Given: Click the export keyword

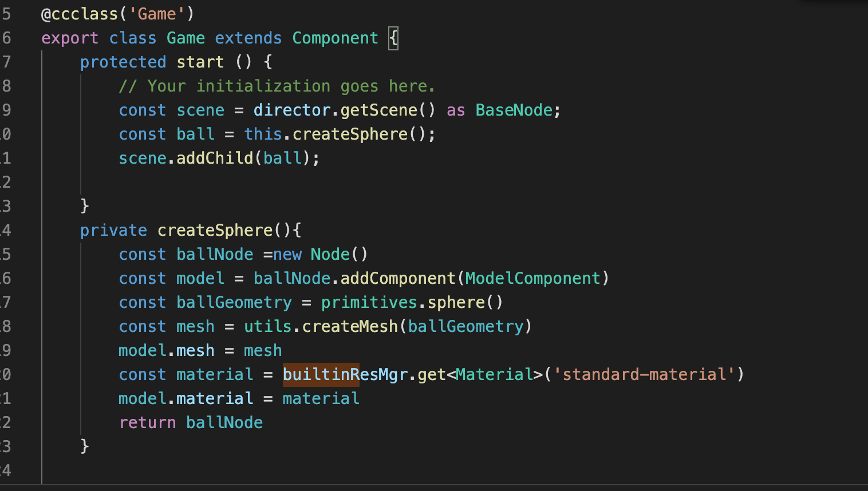Looking at the screenshot, I should [x=70, y=38].
